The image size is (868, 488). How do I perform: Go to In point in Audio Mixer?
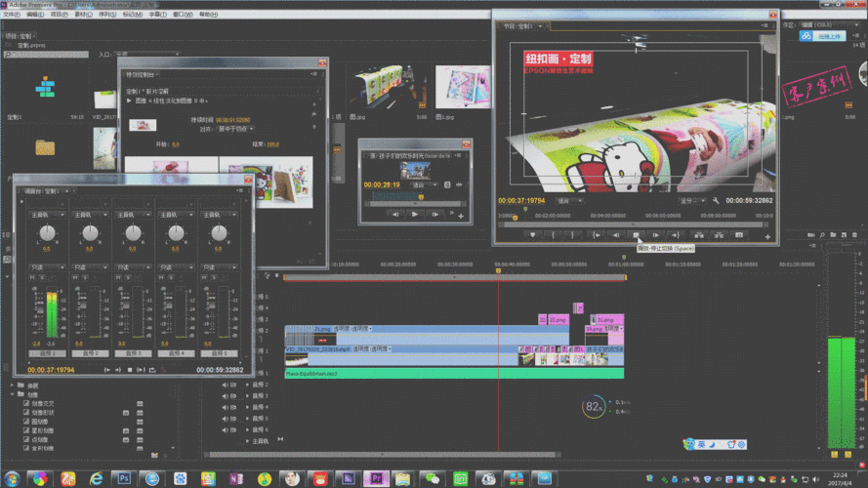[107, 370]
